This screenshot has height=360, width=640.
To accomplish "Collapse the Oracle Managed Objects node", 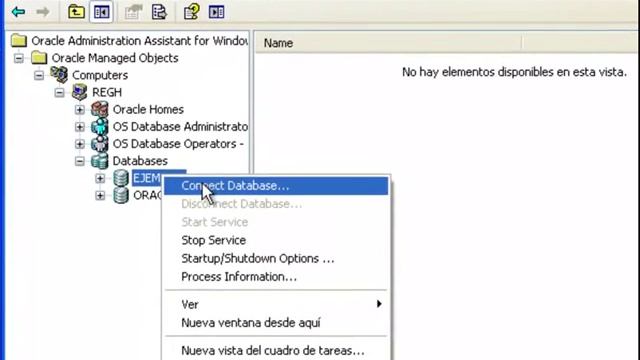I will pos(19,58).
